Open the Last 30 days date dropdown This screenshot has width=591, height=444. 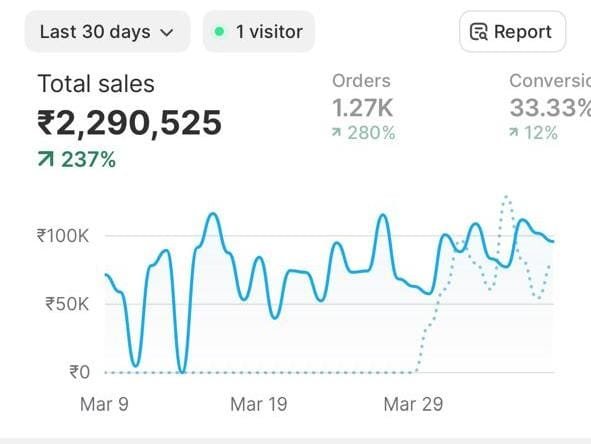107,32
